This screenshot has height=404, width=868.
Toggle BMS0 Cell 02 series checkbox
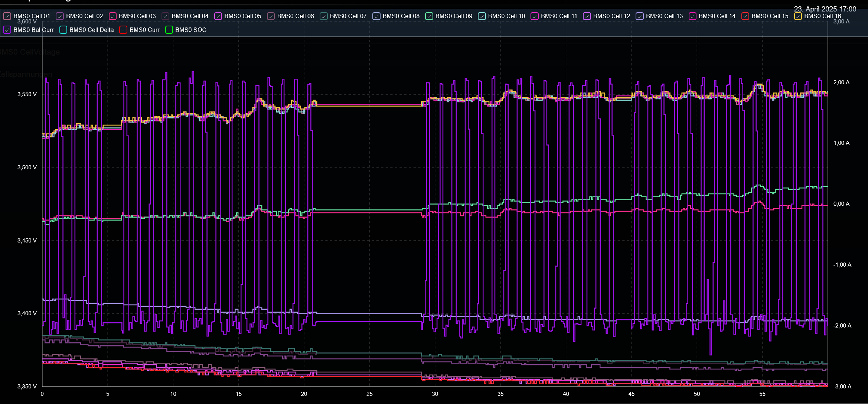60,16
